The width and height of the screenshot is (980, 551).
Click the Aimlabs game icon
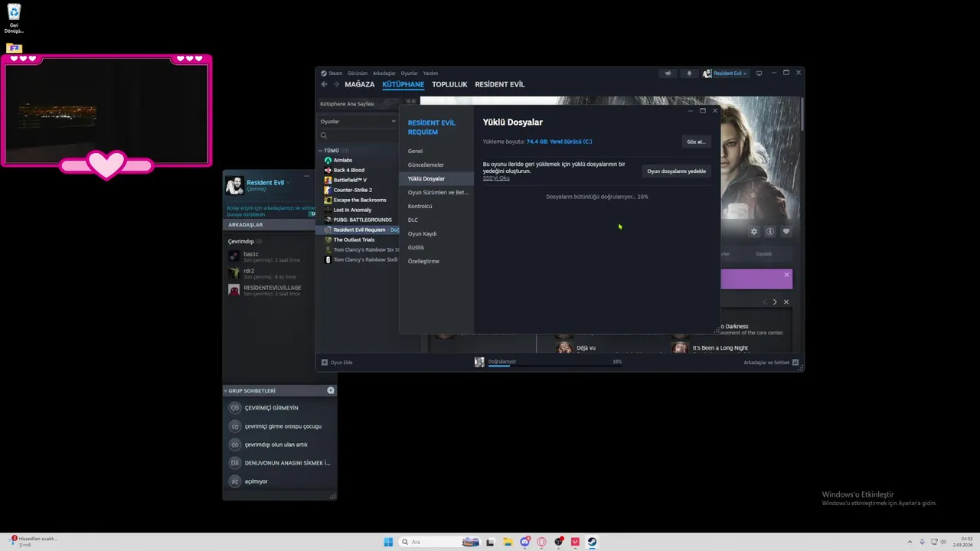[x=328, y=160]
